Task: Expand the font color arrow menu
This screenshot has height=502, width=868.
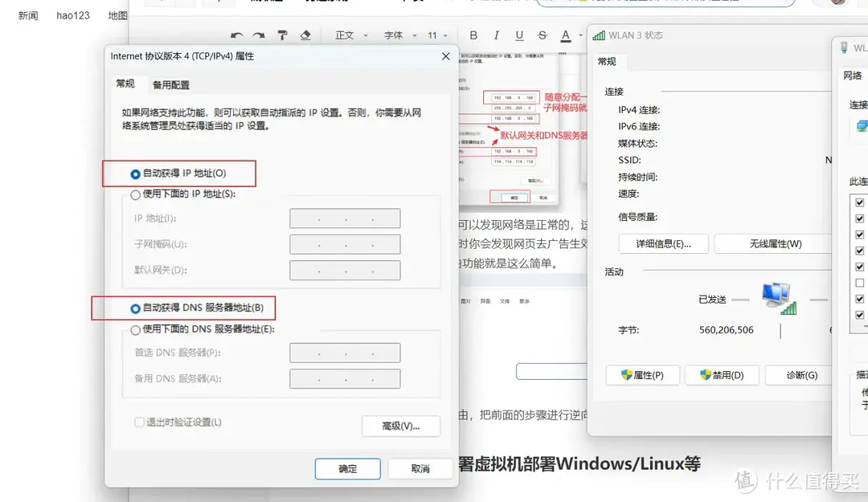Action: (x=580, y=35)
